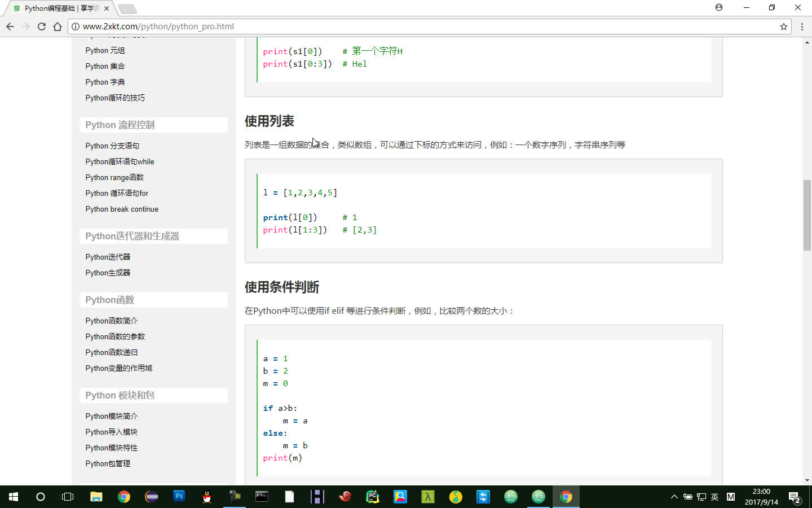Open the browser home page
Image resolution: width=812 pixels, height=508 pixels.
point(58,27)
